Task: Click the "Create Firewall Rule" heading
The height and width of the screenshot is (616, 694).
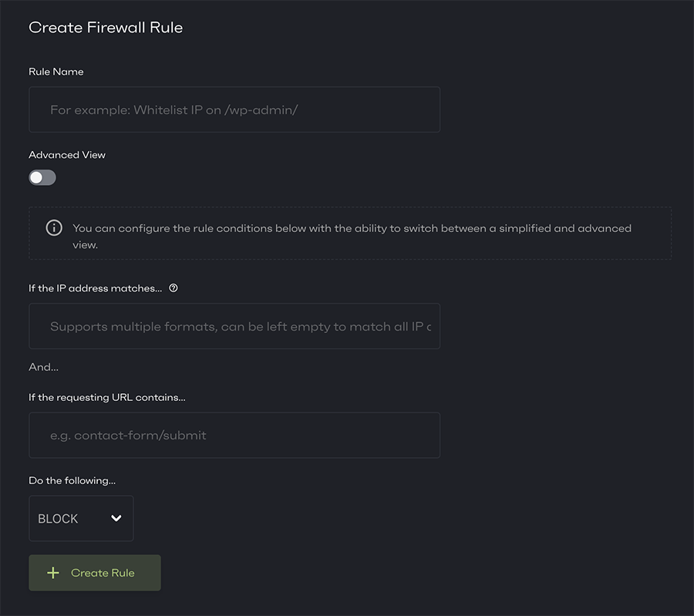Action: pyautogui.click(x=106, y=28)
